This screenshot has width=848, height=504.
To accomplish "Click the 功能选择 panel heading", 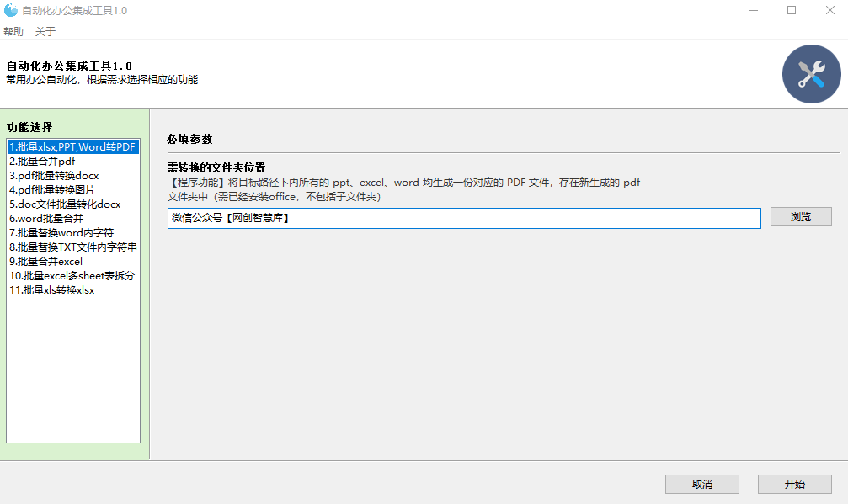I will tap(29, 127).
